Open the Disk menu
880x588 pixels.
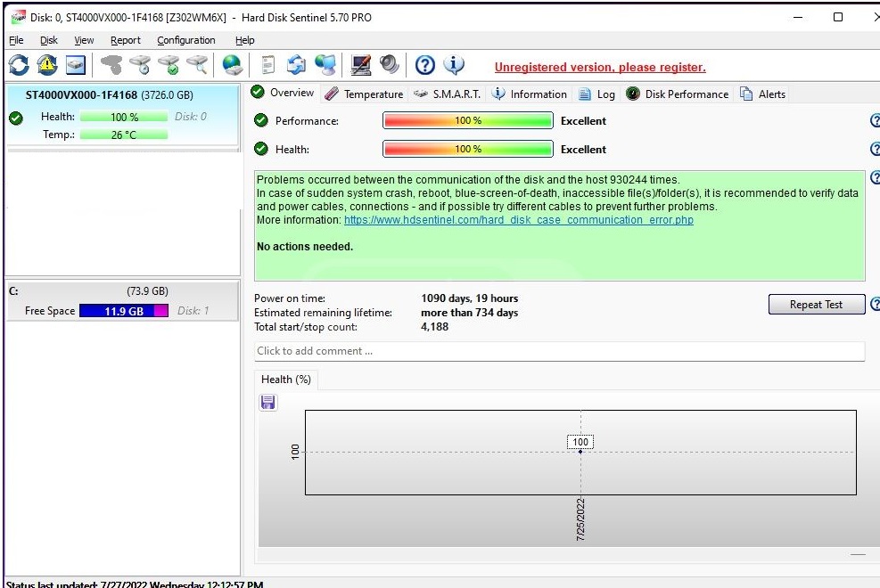click(x=48, y=40)
